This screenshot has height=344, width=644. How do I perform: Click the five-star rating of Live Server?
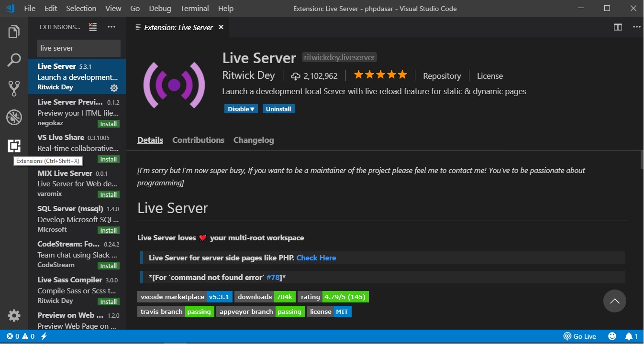pos(380,75)
